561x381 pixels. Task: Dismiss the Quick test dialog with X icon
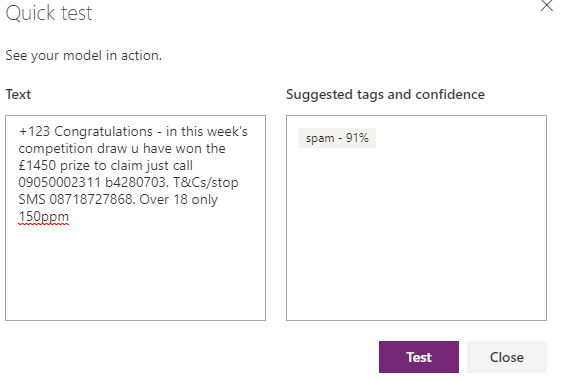[546, 5]
